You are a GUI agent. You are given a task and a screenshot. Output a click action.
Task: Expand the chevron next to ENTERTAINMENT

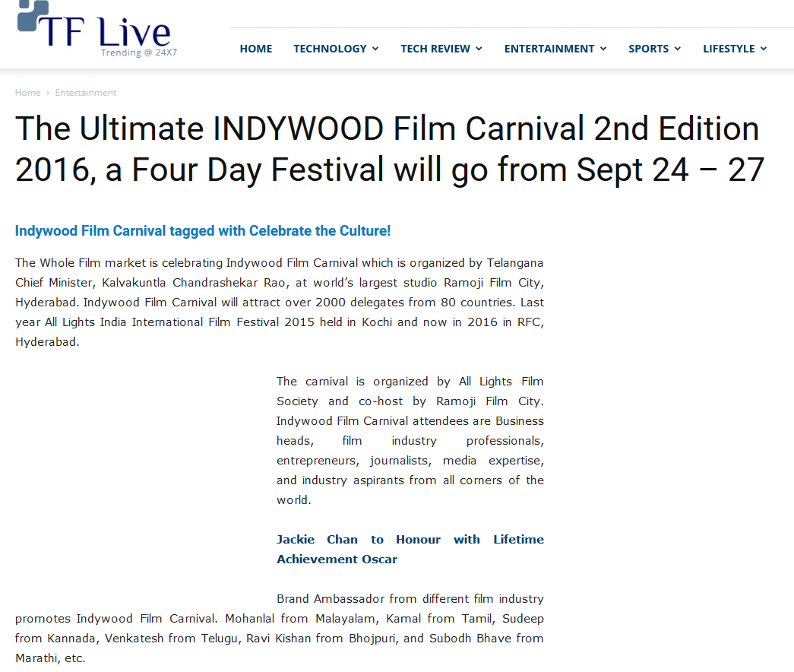(603, 49)
